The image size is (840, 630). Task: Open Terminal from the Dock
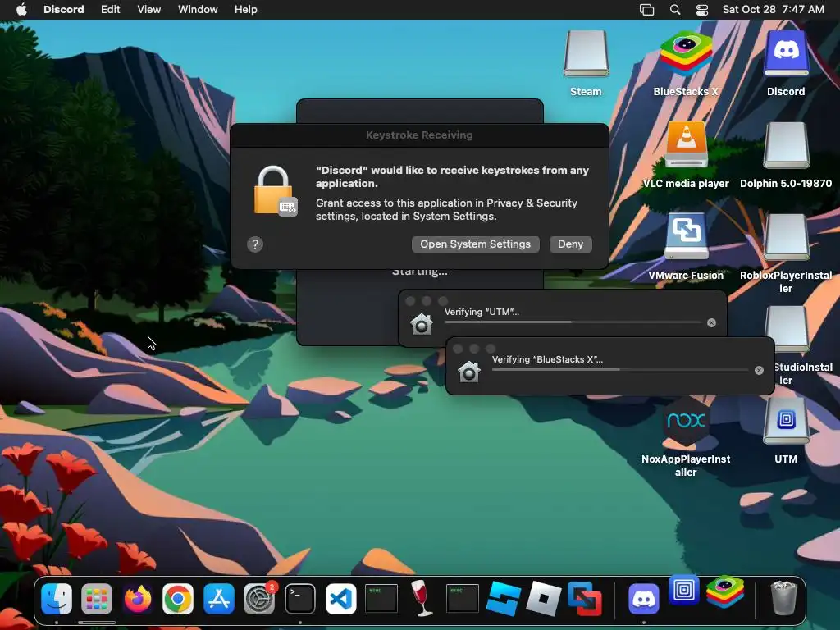[300, 598]
